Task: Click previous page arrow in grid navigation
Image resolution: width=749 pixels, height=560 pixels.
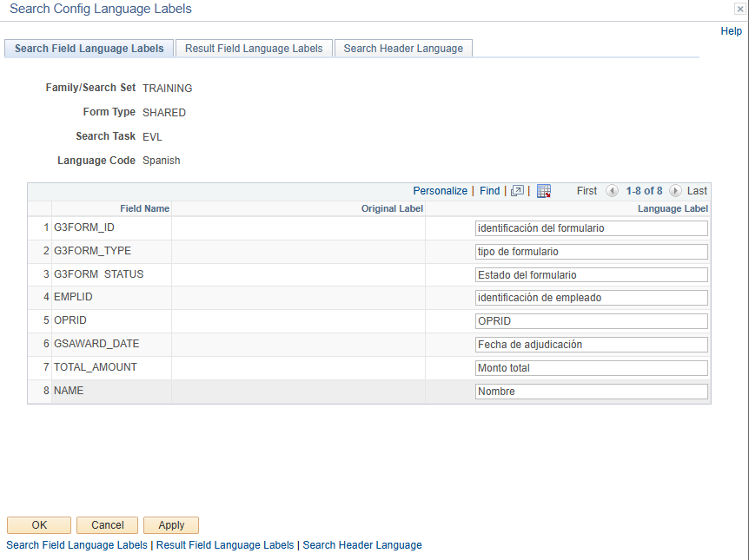Action: tap(612, 190)
